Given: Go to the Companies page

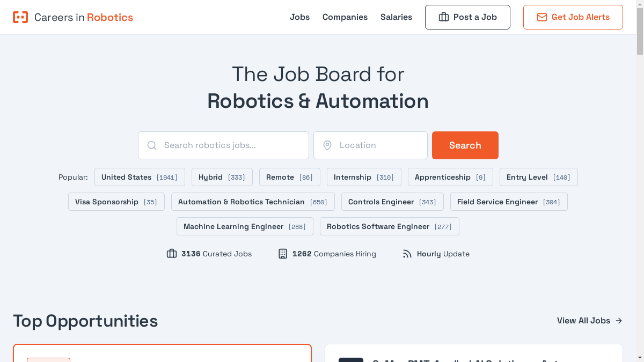Looking at the screenshot, I should (x=345, y=17).
